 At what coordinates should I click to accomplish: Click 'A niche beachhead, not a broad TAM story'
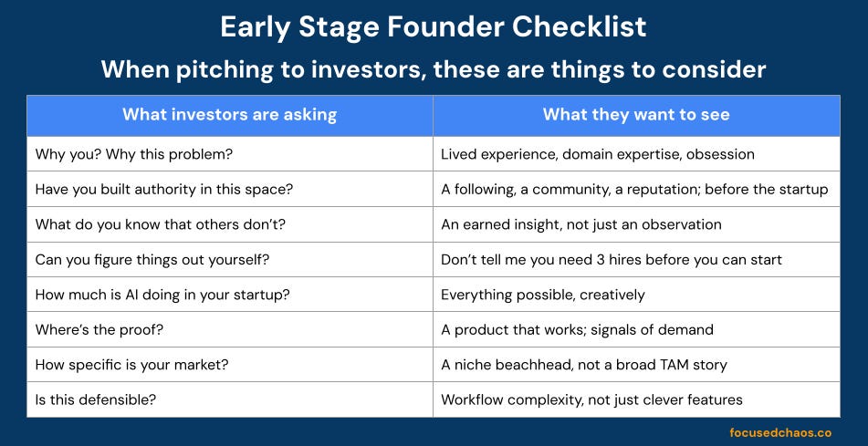point(636,365)
